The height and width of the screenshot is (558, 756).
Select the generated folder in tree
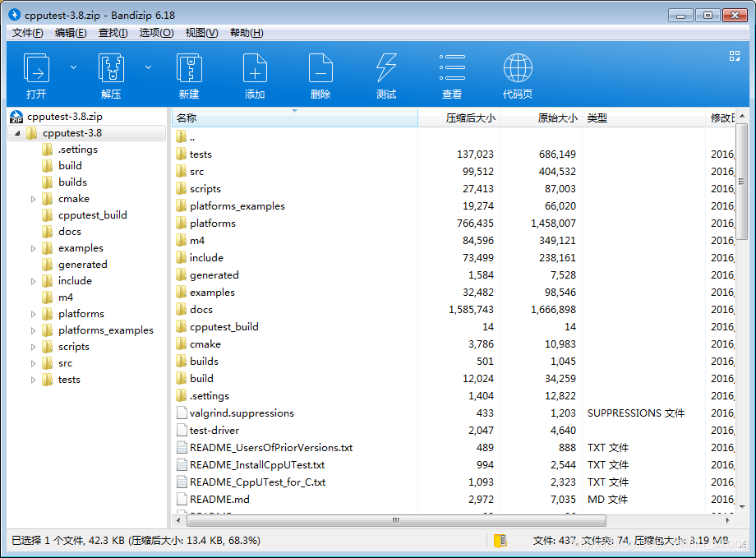(x=75, y=265)
